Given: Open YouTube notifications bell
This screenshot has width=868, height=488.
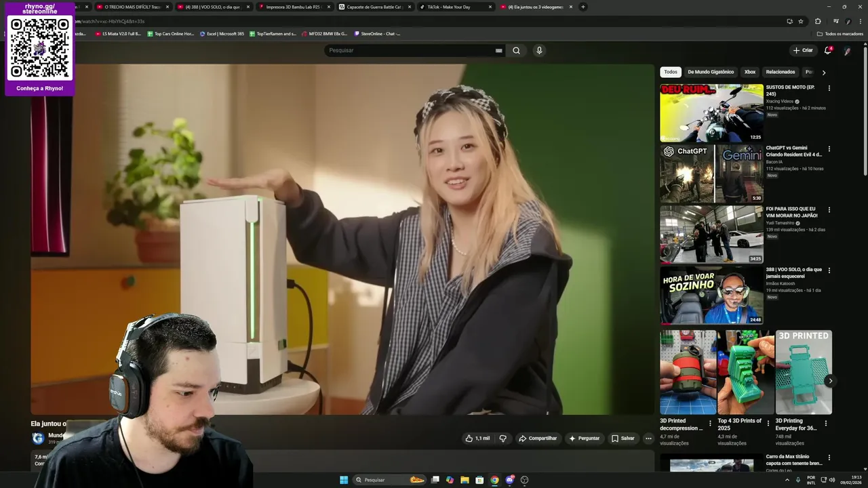Looking at the screenshot, I should point(827,50).
